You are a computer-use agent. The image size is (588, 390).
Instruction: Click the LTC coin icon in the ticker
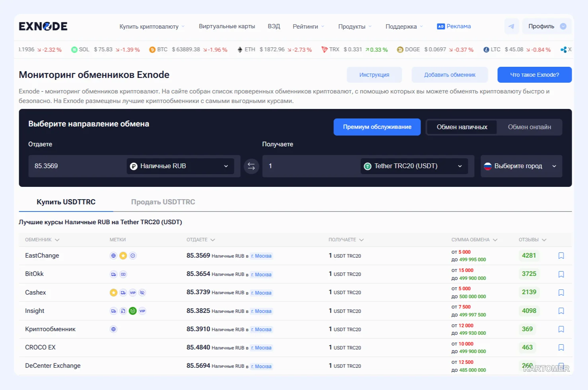(486, 50)
